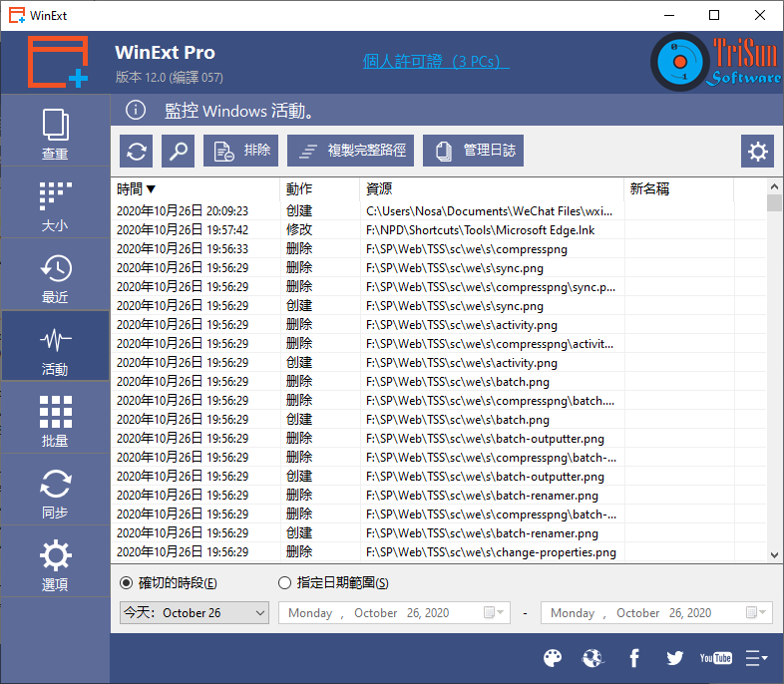Image resolution: width=784 pixels, height=684 pixels.
Task: Select the 19:56:33 compresspng row
Action: (x=439, y=249)
